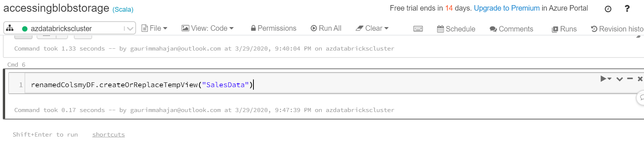Expand the View: Code dropdown
The width and height of the screenshot is (644, 160).
click(207, 28)
